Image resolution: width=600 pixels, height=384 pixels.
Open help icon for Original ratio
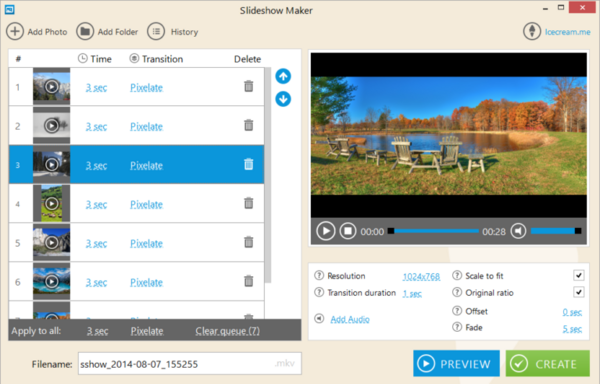pyautogui.click(x=457, y=293)
